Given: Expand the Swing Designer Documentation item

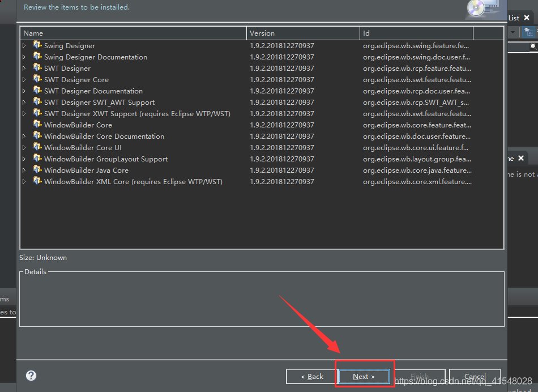Looking at the screenshot, I should 24,57.
